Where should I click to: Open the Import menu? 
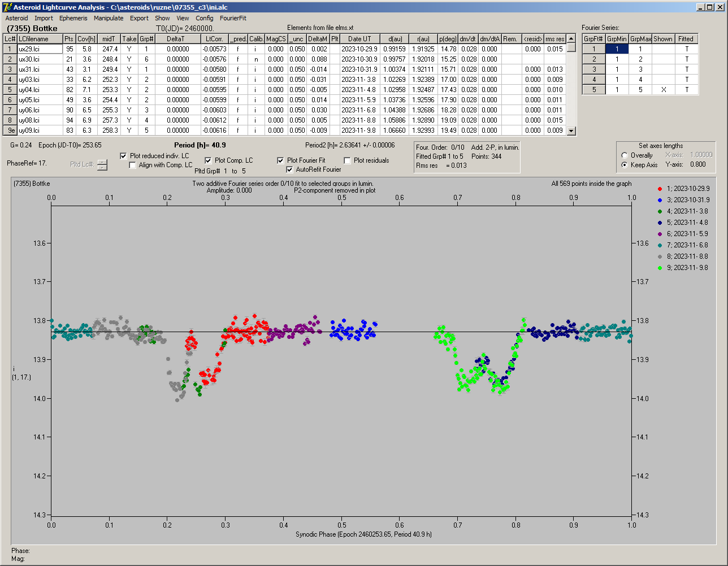pyautogui.click(x=44, y=18)
